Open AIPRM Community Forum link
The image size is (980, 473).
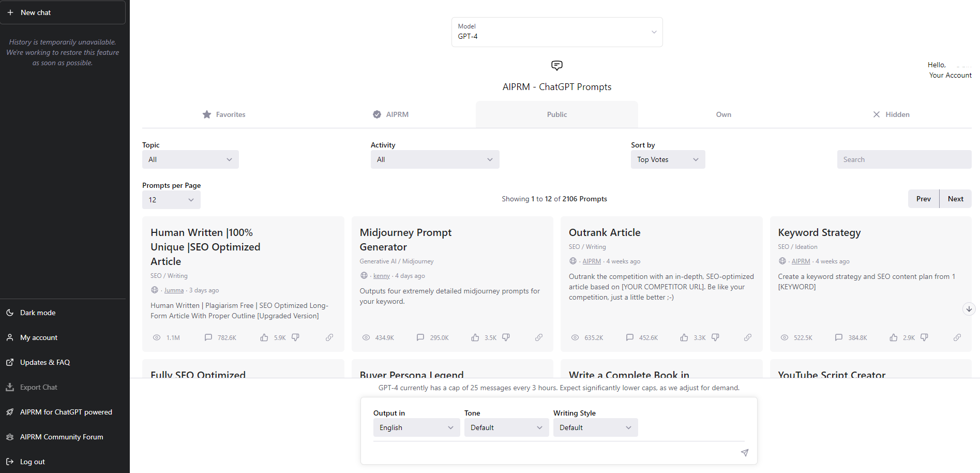point(63,437)
